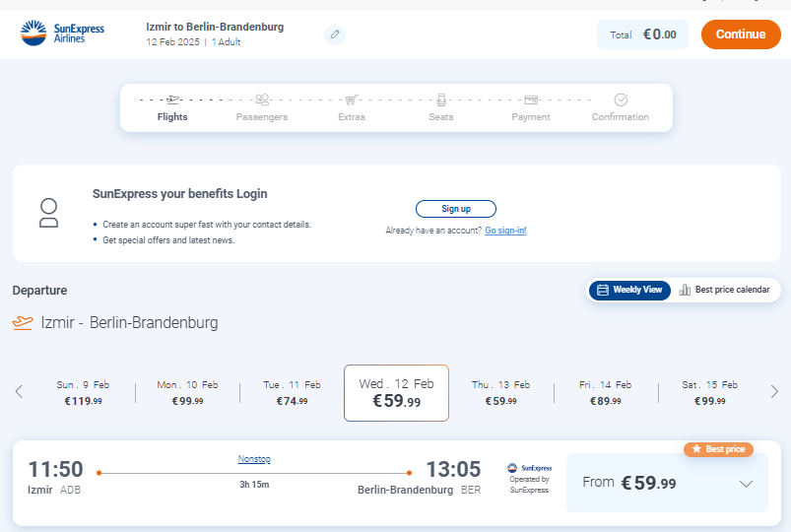The image size is (791, 532).
Task: Edit flight search with pencil icon
Action: [335, 34]
